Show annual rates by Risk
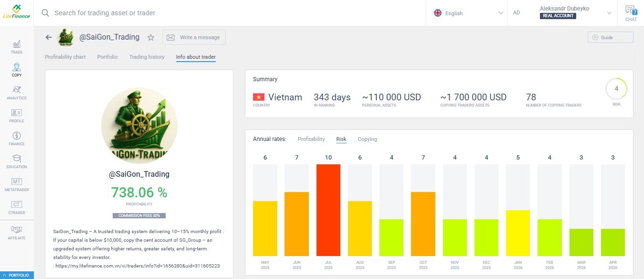Viewport: 644px width, 279px height. [341, 139]
